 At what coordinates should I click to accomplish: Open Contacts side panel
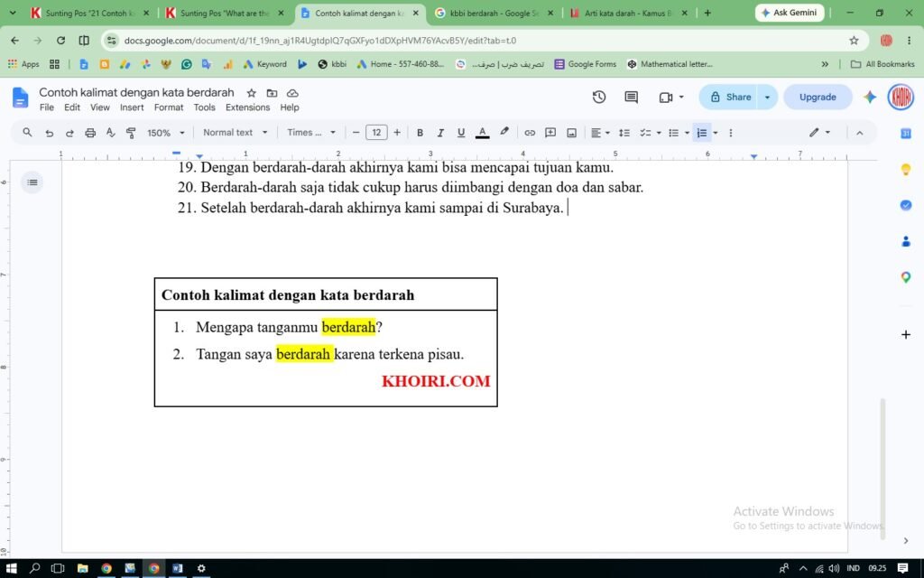coord(906,241)
